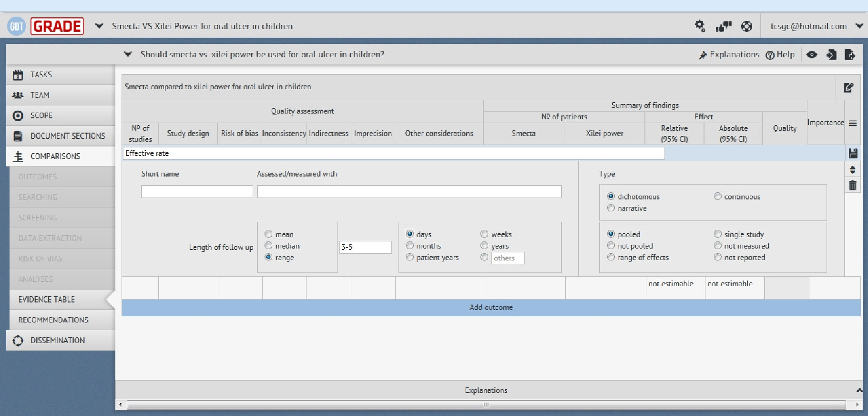Viewport: 868px width, 416px height.
Task: Click the Dissemination circle icon
Action: coord(18,341)
